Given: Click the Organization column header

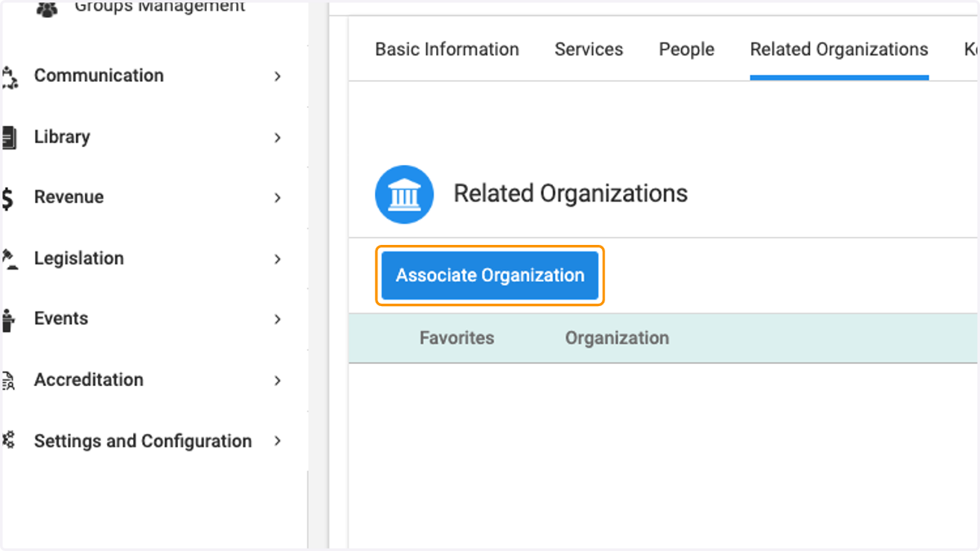Looking at the screenshot, I should tap(617, 338).
